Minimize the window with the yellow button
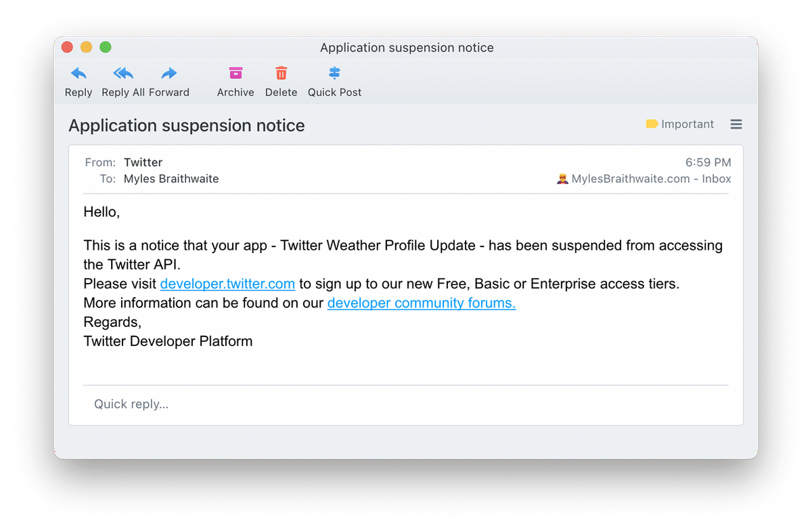The image size is (812, 530). [86, 47]
